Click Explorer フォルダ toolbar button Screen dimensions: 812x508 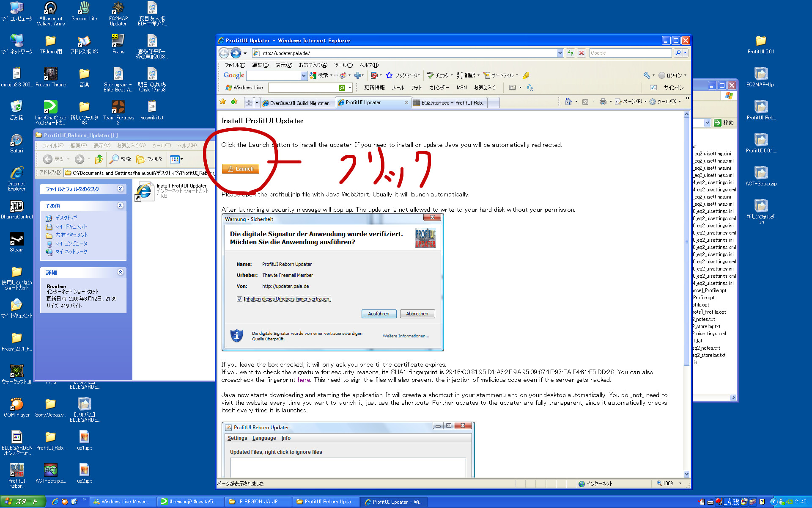[149, 159]
